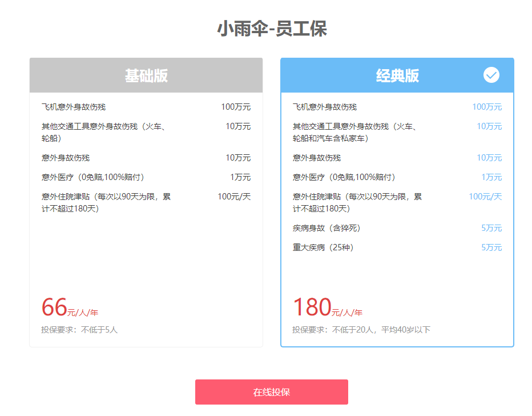
Task: Click the 小雨伞-员工保 title
Action: (x=272, y=28)
